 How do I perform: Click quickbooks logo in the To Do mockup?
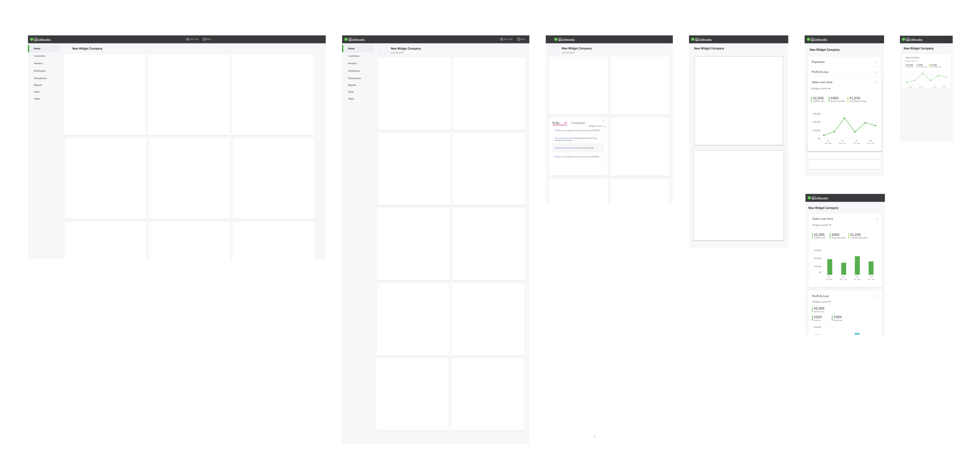tap(564, 39)
